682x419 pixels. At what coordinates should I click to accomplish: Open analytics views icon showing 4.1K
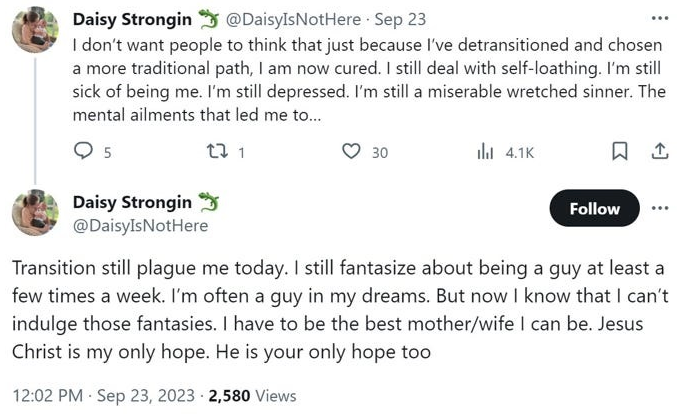tap(485, 152)
